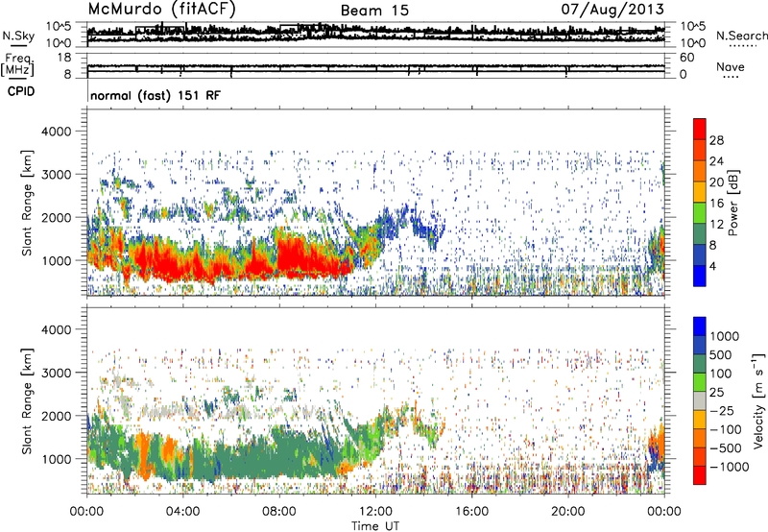Click the 'Velocity [m s-1]' colorbar label
The width and height of the screenshot is (768, 532).
[x=758, y=400]
